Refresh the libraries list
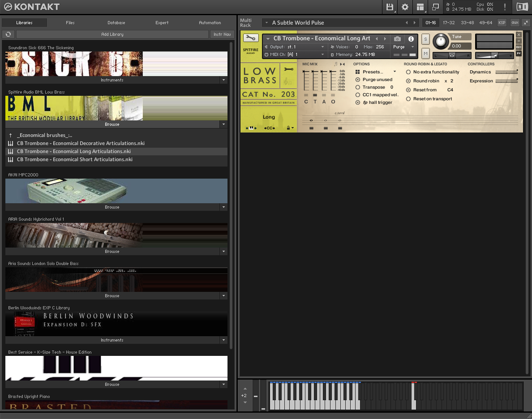This screenshot has width=532, height=419. pyautogui.click(x=8, y=34)
